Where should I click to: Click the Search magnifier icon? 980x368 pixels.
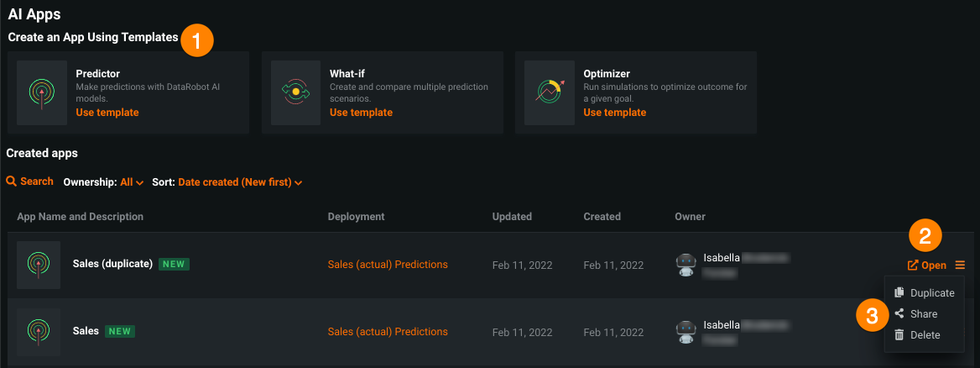pyautogui.click(x=12, y=181)
